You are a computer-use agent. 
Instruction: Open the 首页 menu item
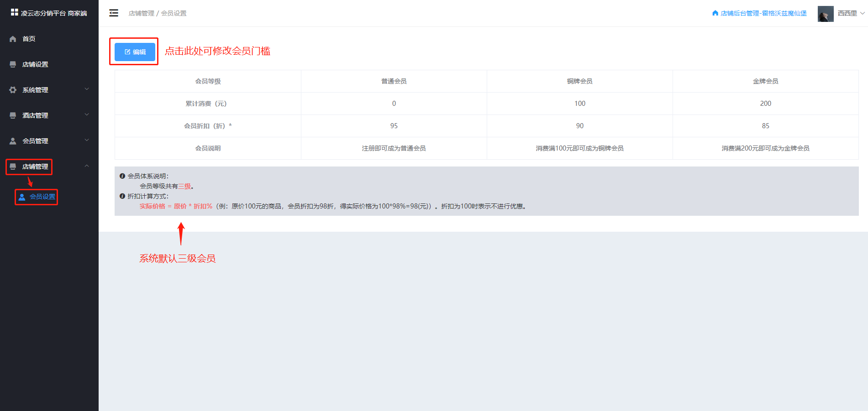pyautogui.click(x=49, y=39)
